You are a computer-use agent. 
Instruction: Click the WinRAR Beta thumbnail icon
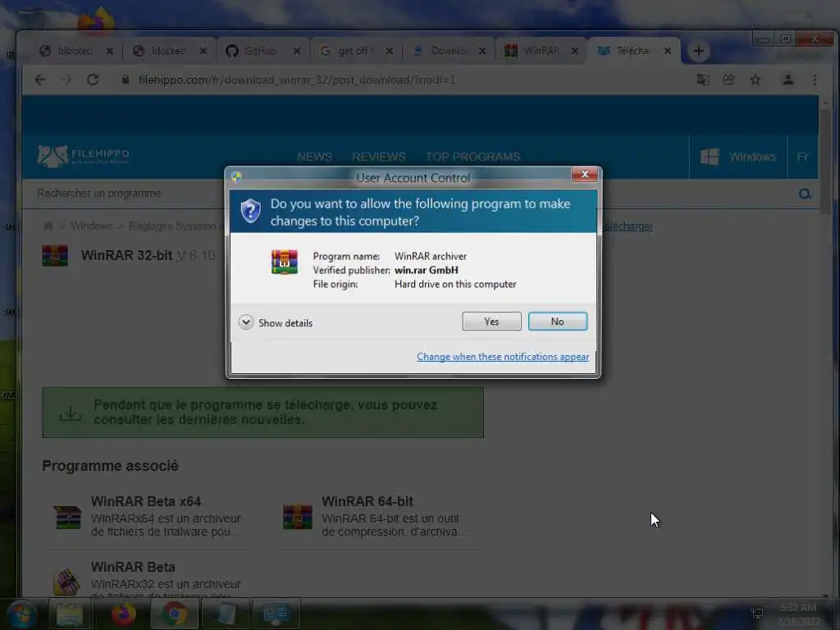coord(67,582)
